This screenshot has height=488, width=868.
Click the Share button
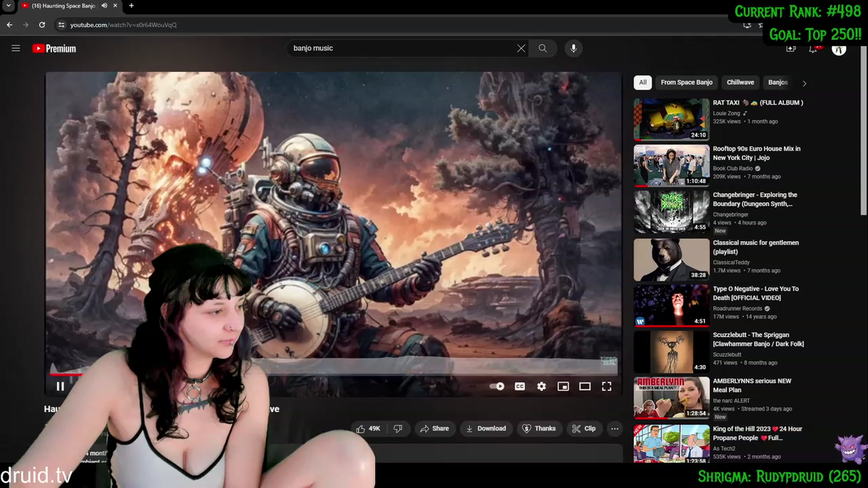tap(434, 429)
